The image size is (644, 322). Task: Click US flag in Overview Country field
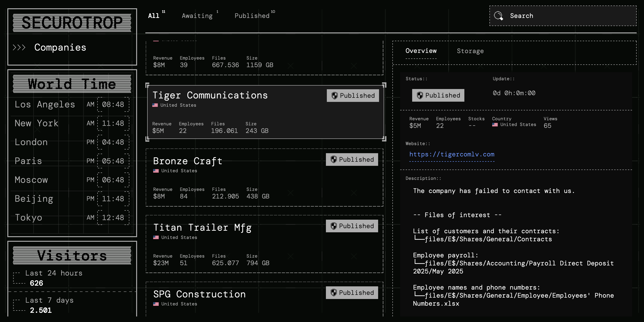click(x=495, y=124)
